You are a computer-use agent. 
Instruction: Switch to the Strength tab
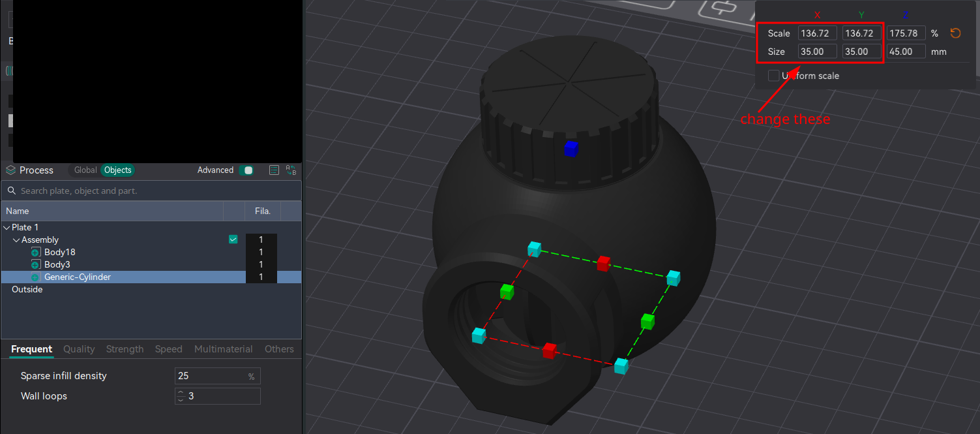tap(125, 349)
